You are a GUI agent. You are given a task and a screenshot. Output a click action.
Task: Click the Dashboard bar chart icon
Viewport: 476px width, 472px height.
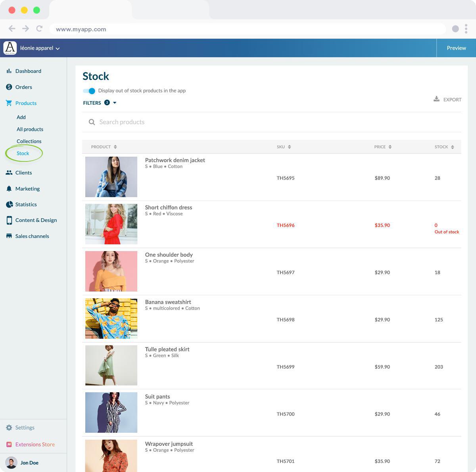(9, 71)
